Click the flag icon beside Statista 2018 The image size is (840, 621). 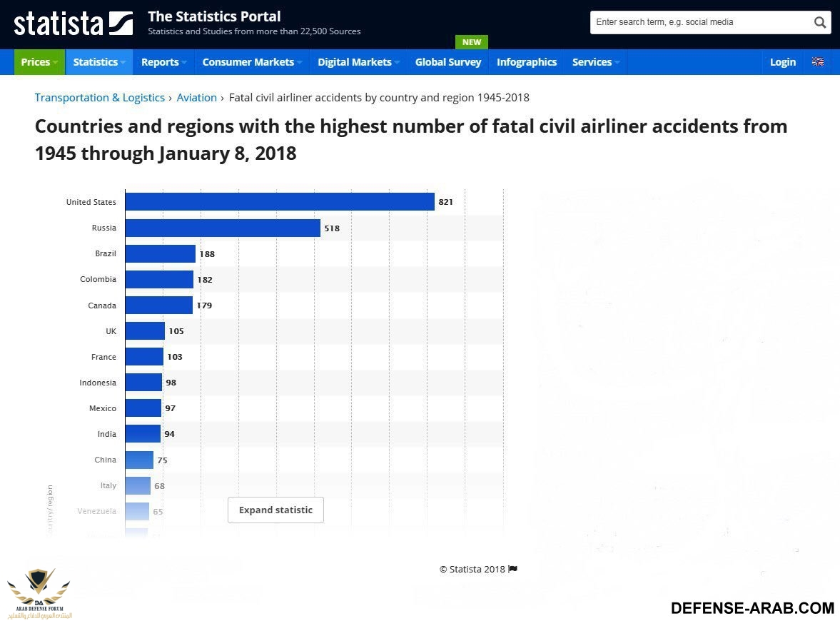pos(512,569)
